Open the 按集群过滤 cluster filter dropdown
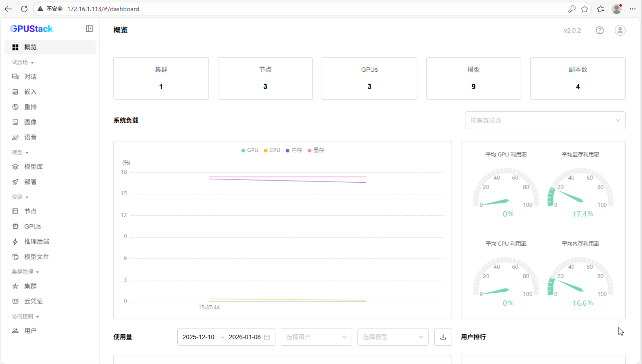This screenshot has width=642, height=364. [x=545, y=120]
